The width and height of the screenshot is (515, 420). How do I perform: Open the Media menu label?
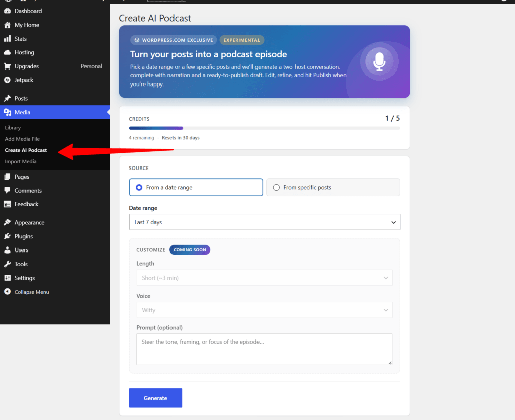click(22, 112)
